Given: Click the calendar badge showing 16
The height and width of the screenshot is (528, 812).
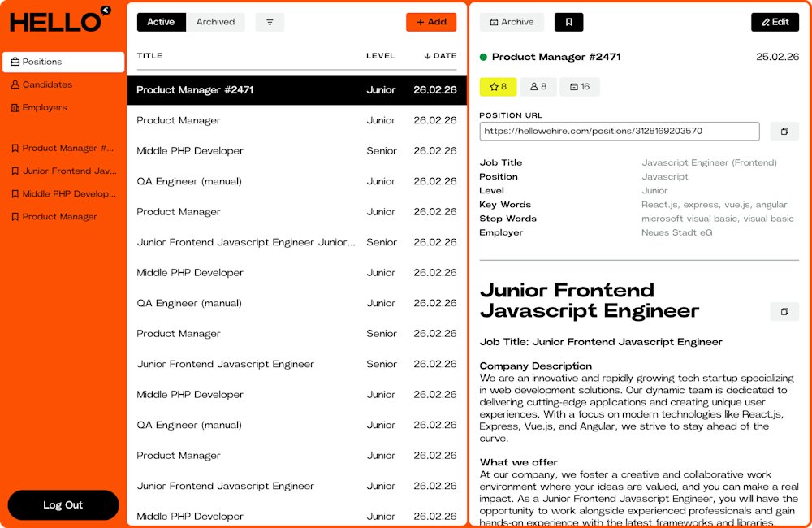Looking at the screenshot, I should click(579, 86).
